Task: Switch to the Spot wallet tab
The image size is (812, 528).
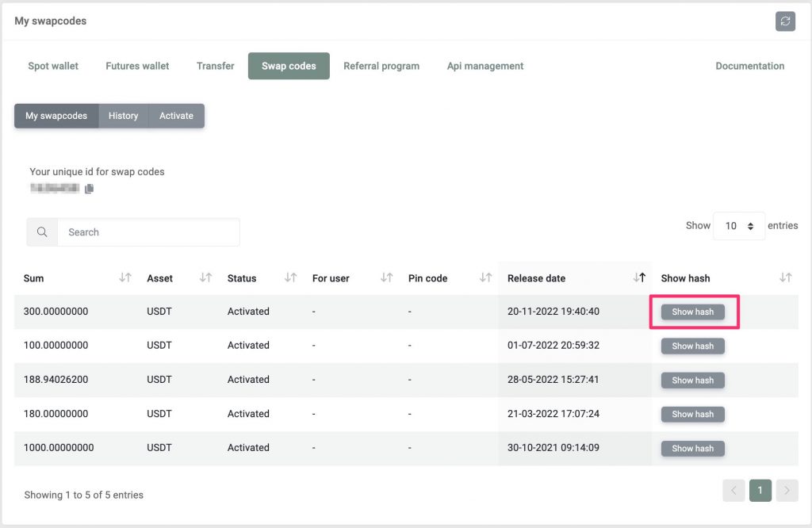Action: tap(52, 66)
